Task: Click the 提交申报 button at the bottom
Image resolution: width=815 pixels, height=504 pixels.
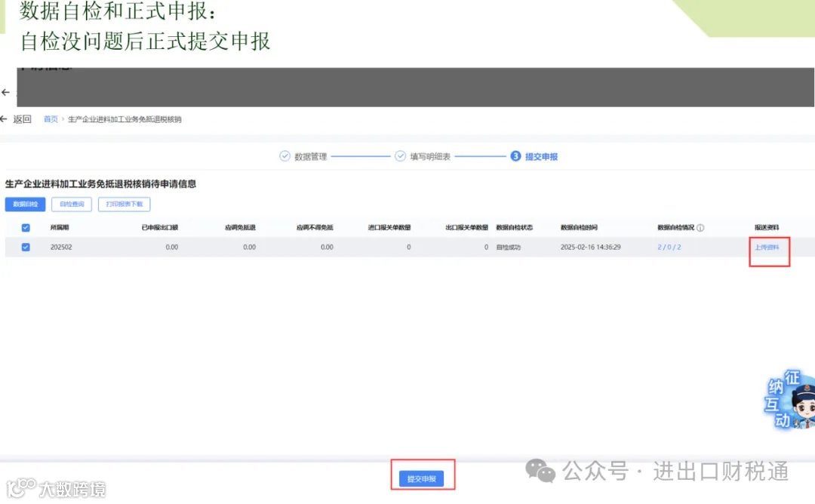Action: [422, 478]
